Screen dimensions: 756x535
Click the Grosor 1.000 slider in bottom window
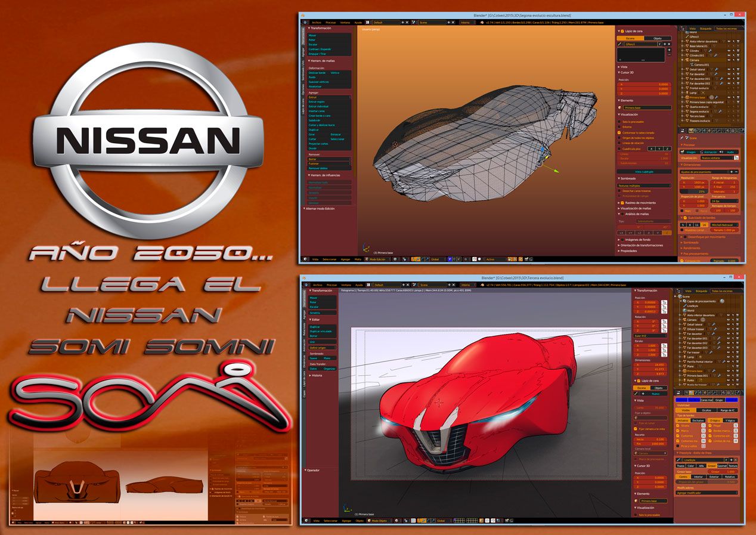pos(722,472)
